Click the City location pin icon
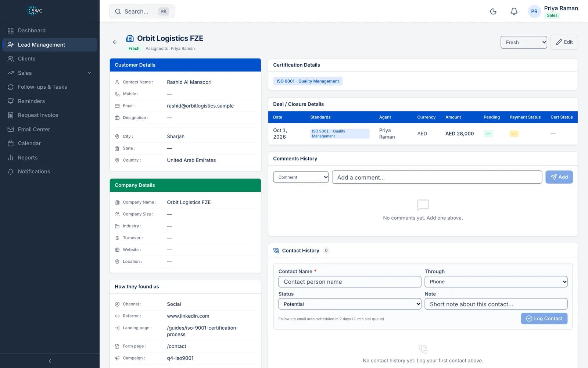 pyautogui.click(x=117, y=137)
